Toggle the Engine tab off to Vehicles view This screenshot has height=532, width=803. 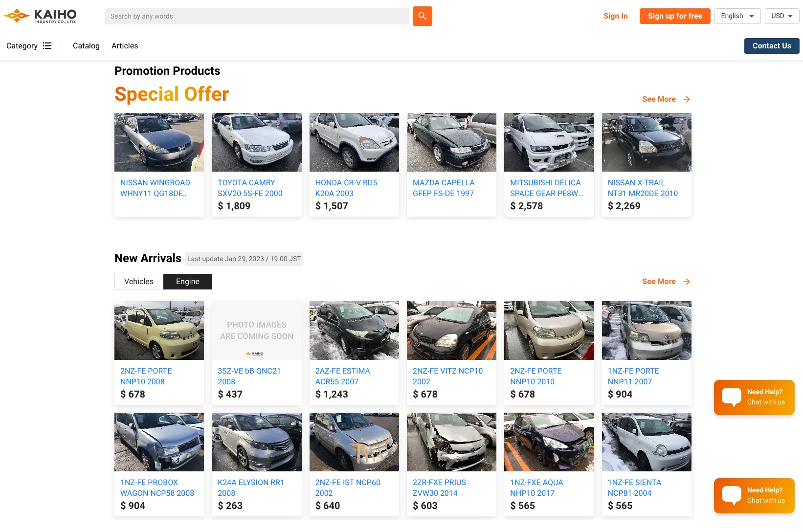(x=138, y=281)
